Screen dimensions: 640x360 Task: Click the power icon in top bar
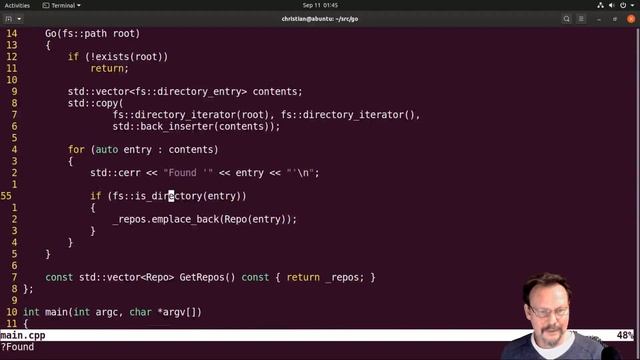(x=623, y=5)
